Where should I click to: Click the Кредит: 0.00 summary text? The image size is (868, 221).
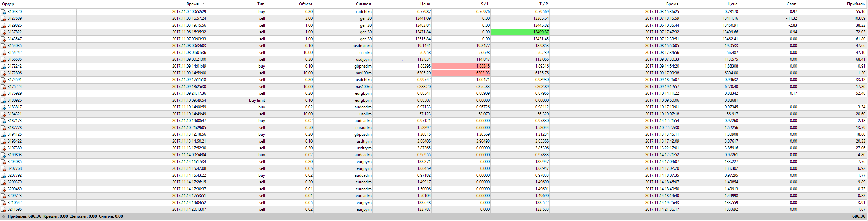pos(56,216)
